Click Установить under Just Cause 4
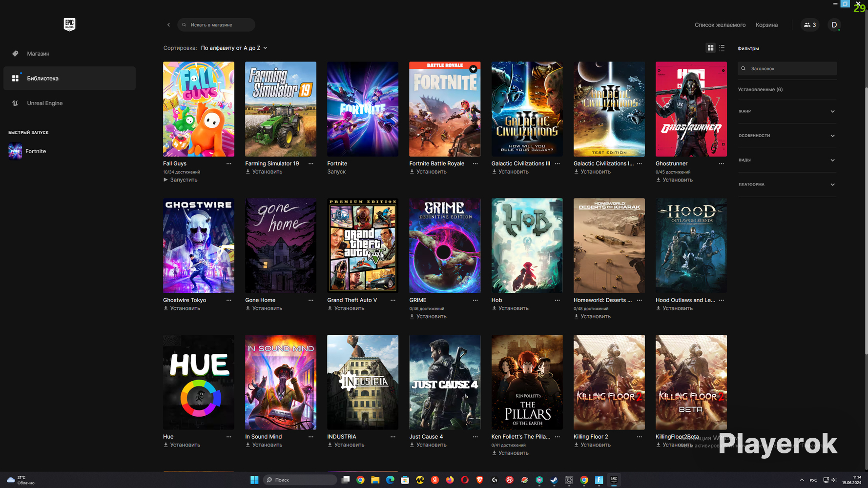Screen dimensions: 868x488 pos(428,445)
